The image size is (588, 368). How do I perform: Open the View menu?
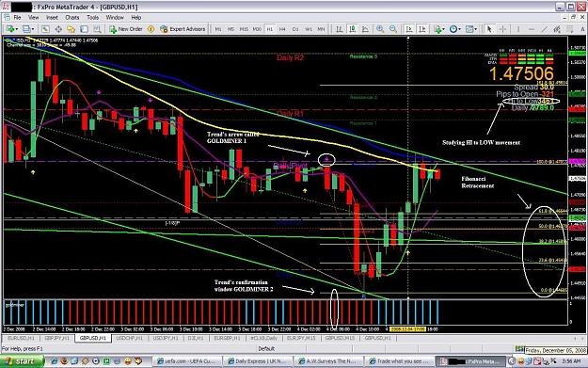tap(33, 17)
